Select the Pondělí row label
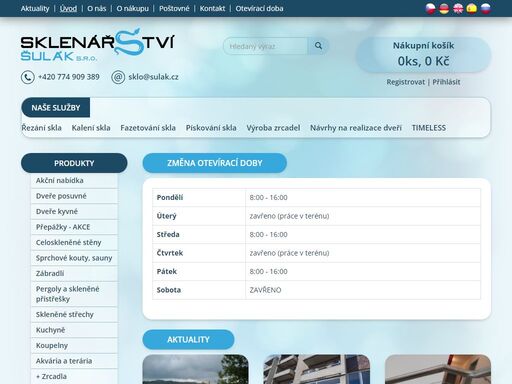Image resolution: width=512 pixels, height=384 pixels. pos(170,198)
